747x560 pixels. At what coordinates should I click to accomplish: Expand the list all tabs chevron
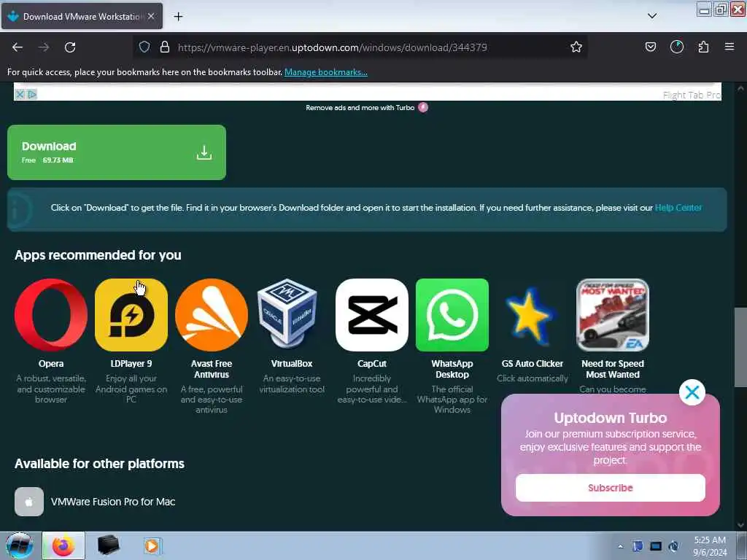tap(652, 16)
